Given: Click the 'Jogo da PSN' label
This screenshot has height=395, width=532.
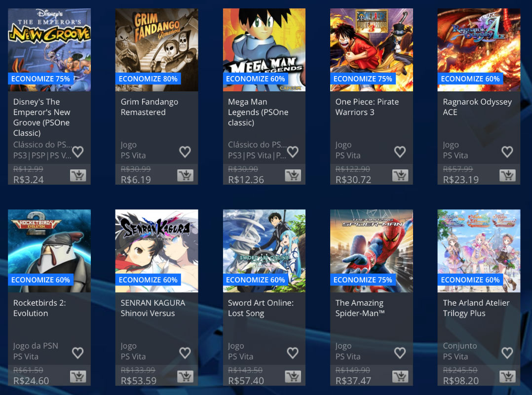Looking at the screenshot, I should click(x=36, y=346).
